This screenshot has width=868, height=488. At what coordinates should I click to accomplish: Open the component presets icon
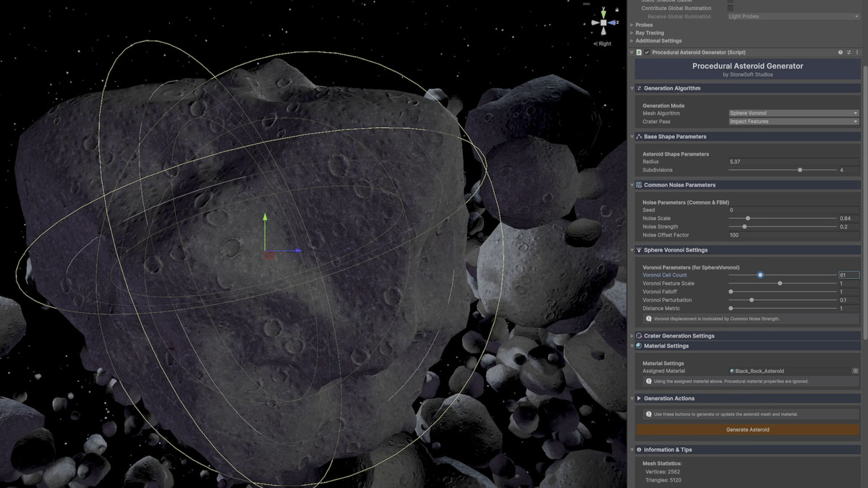(x=848, y=52)
